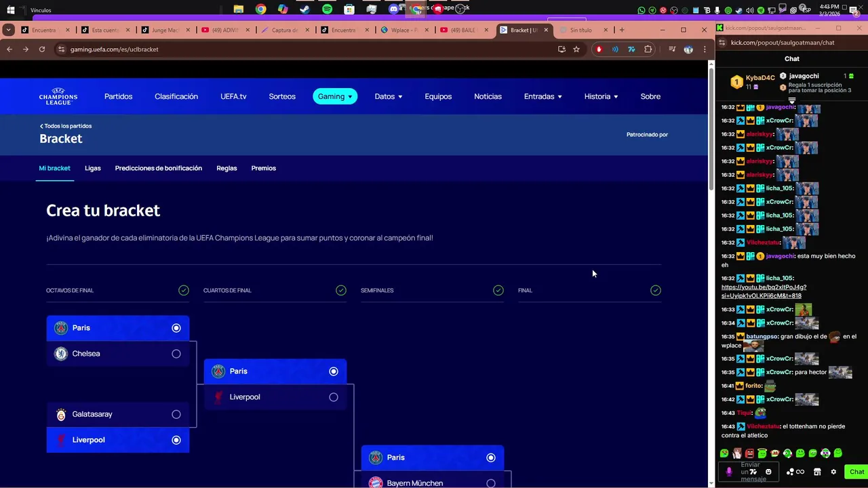Viewport: 868px width, 488px height.
Task: Open the Kick chat shop icon
Action: 817,472
